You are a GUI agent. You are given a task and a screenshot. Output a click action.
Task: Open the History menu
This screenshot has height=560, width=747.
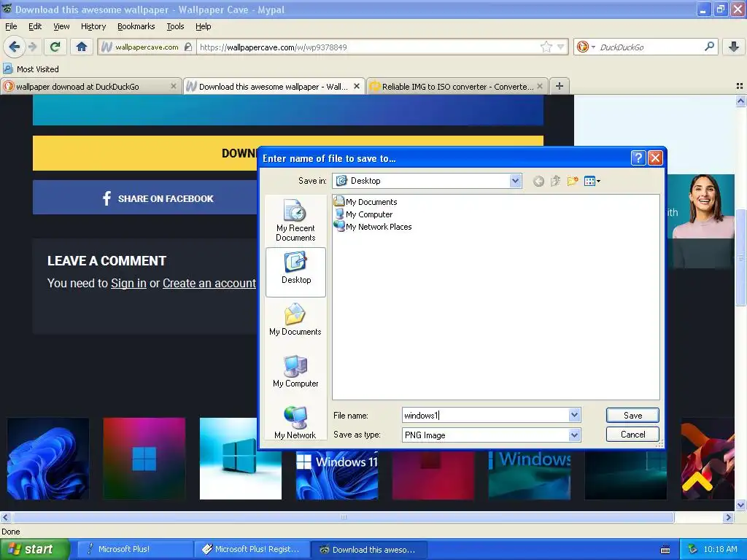click(x=93, y=26)
